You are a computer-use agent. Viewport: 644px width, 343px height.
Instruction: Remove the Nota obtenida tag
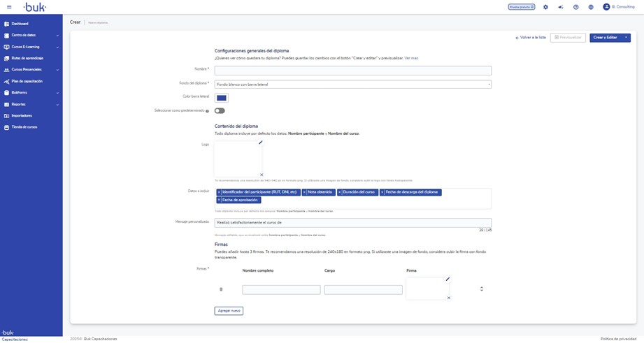pyautogui.click(x=305, y=192)
